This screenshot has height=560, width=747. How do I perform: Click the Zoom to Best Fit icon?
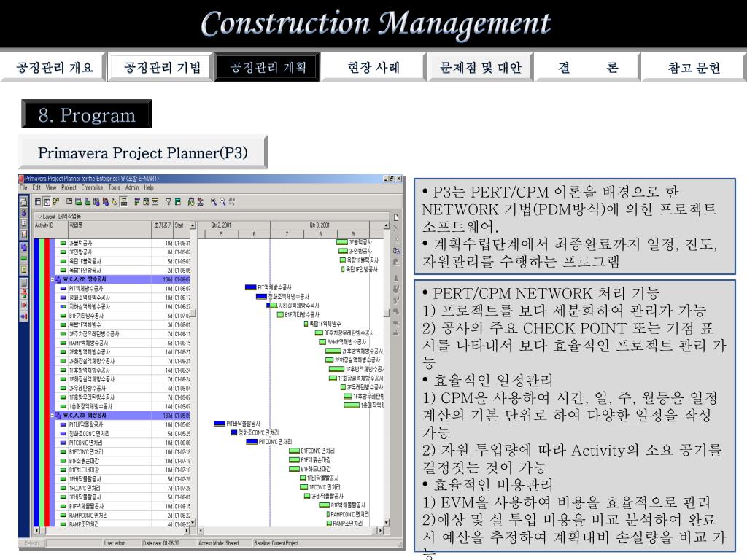(x=231, y=201)
